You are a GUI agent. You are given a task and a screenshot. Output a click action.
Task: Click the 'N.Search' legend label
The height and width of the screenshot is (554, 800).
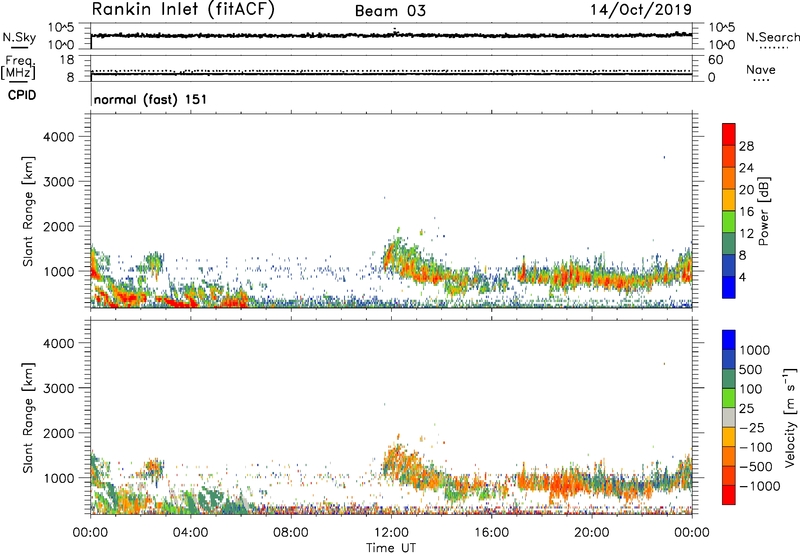pyautogui.click(x=772, y=37)
